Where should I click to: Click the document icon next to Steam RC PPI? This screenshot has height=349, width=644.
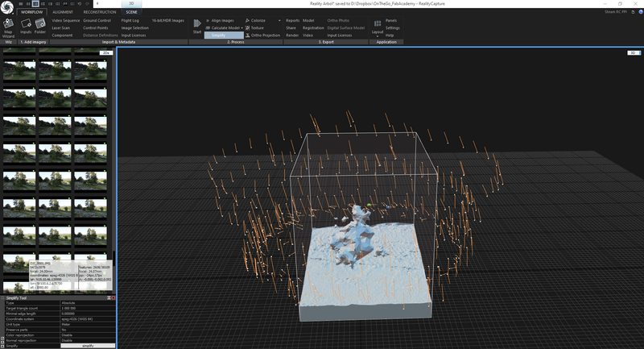(633, 12)
